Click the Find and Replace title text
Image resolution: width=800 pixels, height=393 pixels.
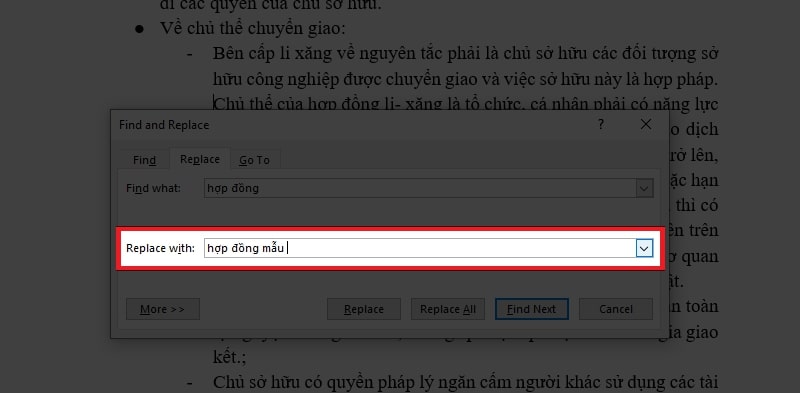[164, 125]
